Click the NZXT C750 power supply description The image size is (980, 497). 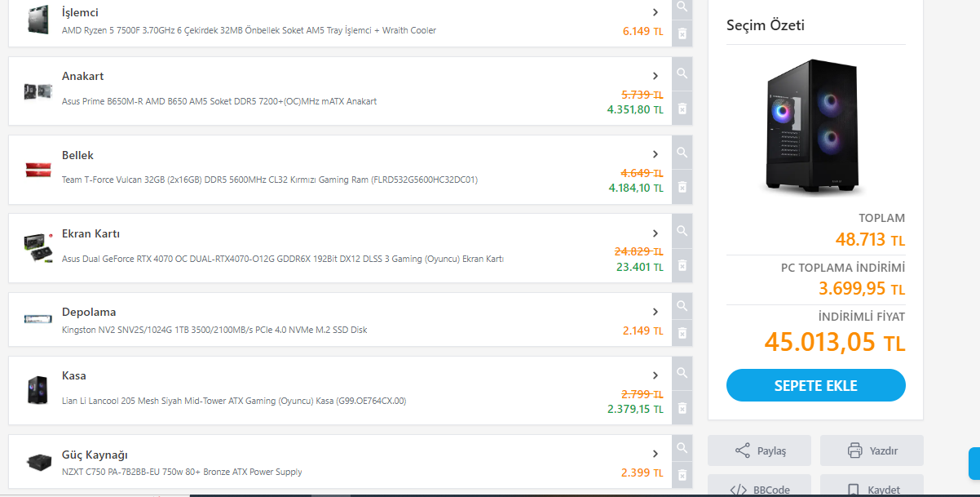point(182,472)
